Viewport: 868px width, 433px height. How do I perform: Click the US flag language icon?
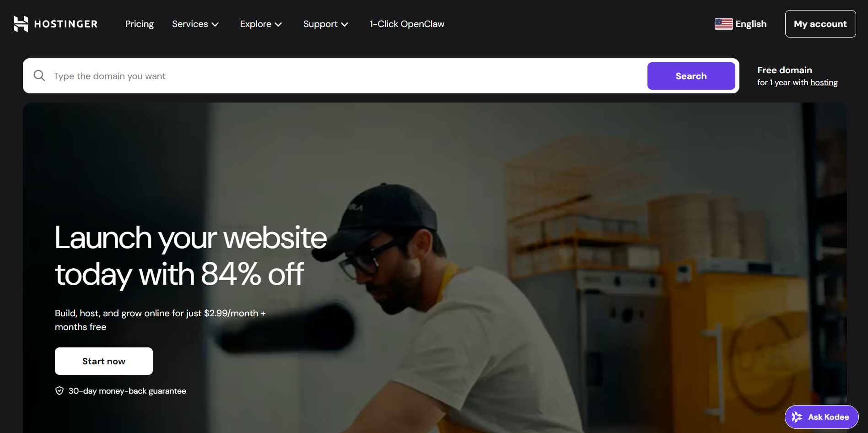coord(723,24)
